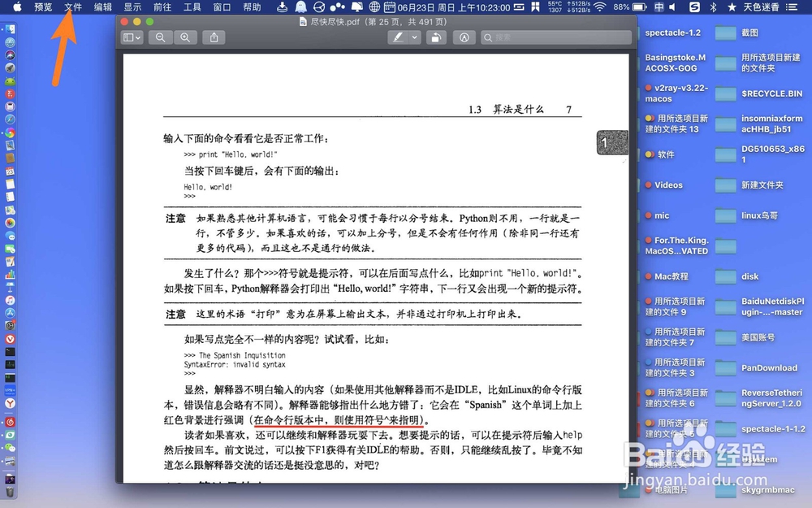Open the 帮助 menu
This screenshot has height=508, width=812.
click(253, 7)
